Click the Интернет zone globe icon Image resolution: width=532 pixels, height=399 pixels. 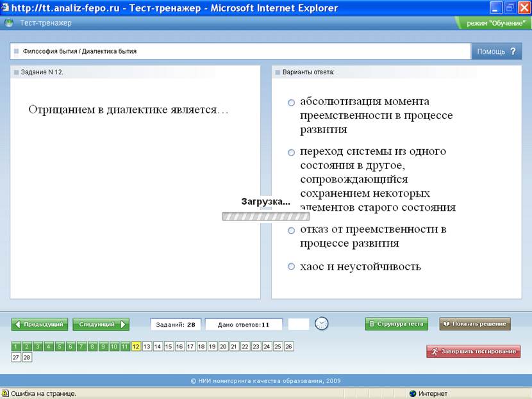coord(413,394)
